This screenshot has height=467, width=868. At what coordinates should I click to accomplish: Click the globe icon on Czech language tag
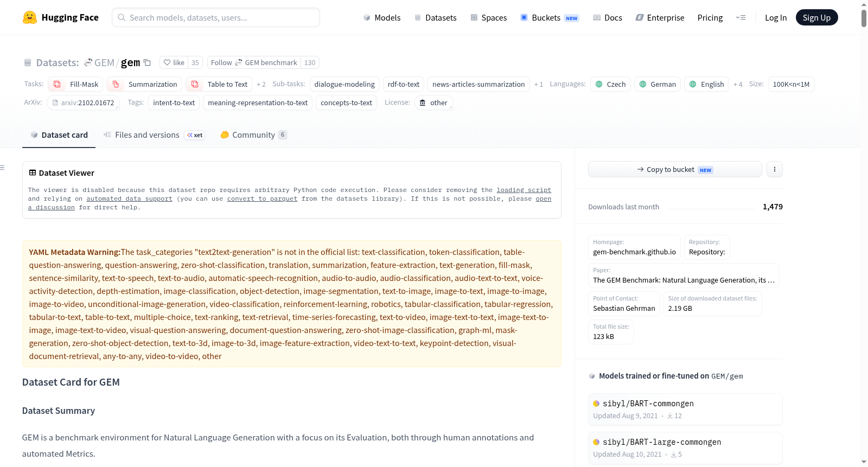[599, 84]
